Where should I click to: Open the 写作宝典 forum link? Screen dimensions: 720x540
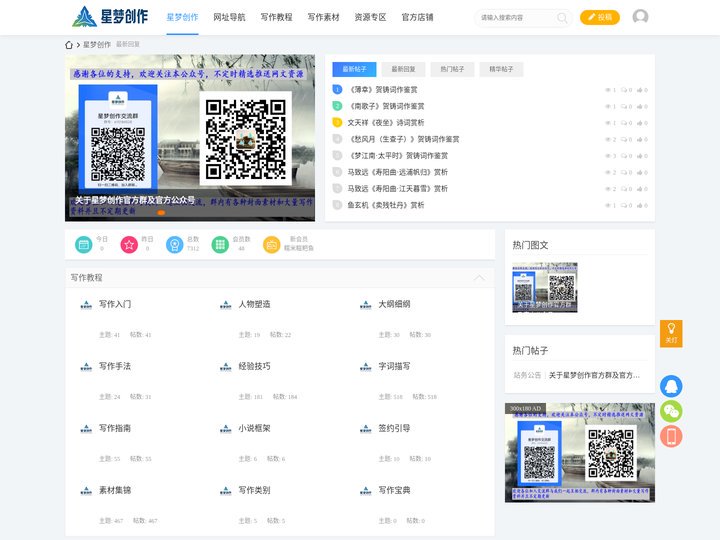tap(394, 490)
